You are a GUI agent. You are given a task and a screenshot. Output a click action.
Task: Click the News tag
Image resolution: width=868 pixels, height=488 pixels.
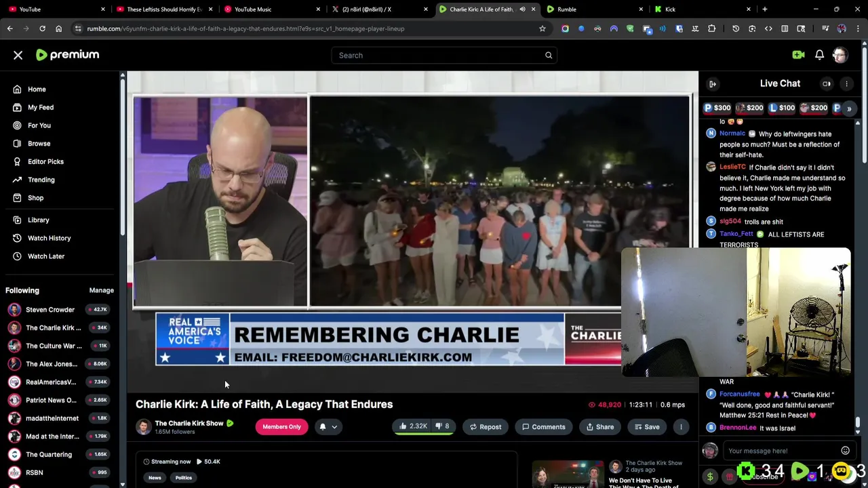click(155, 478)
